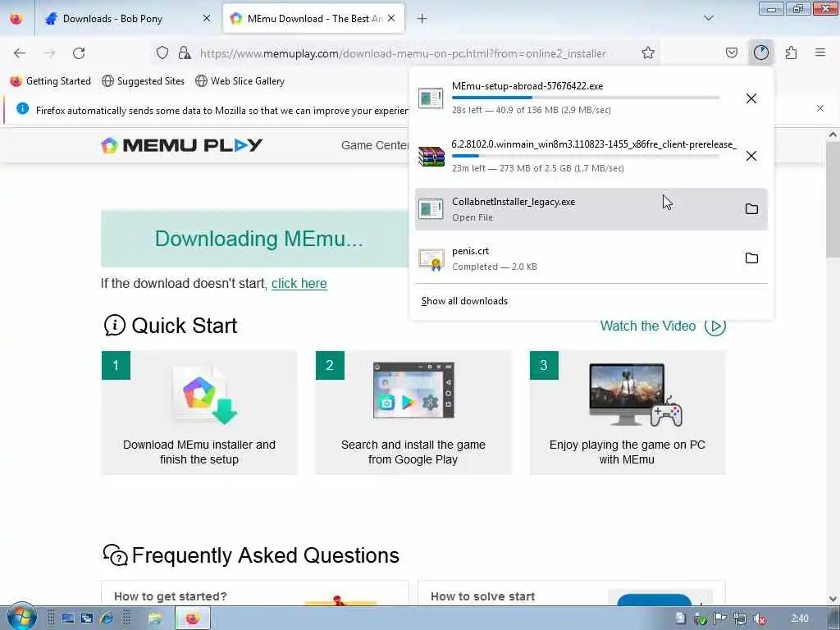Cancel the MEmu-setup-abroad download
The width and height of the screenshot is (840, 630).
tap(751, 98)
